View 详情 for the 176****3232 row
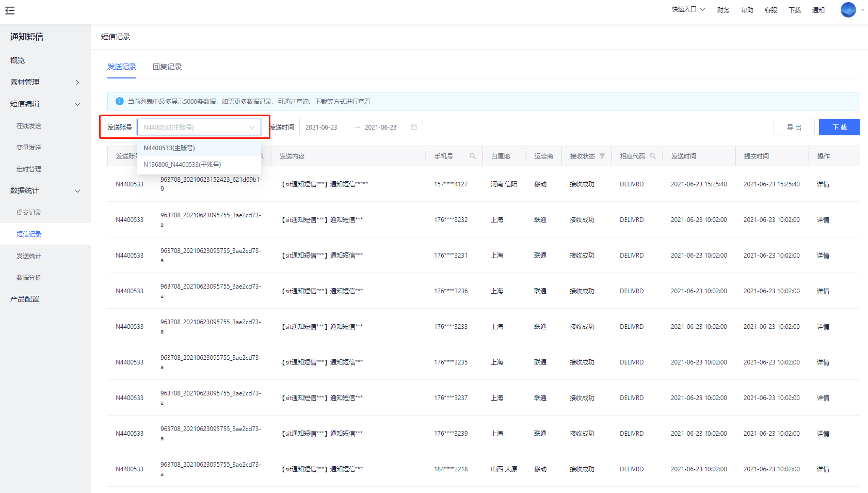This screenshot has height=493, width=868. point(823,219)
